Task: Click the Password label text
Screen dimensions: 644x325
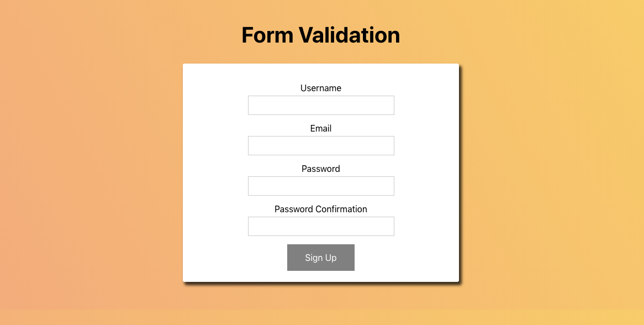Action: tap(321, 169)
